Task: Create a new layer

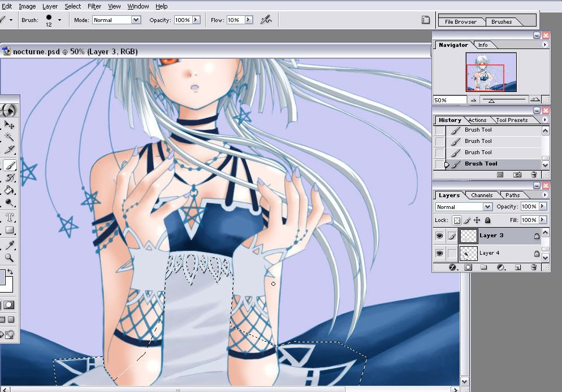Action: pyautogui.click(x=517, y=267)
